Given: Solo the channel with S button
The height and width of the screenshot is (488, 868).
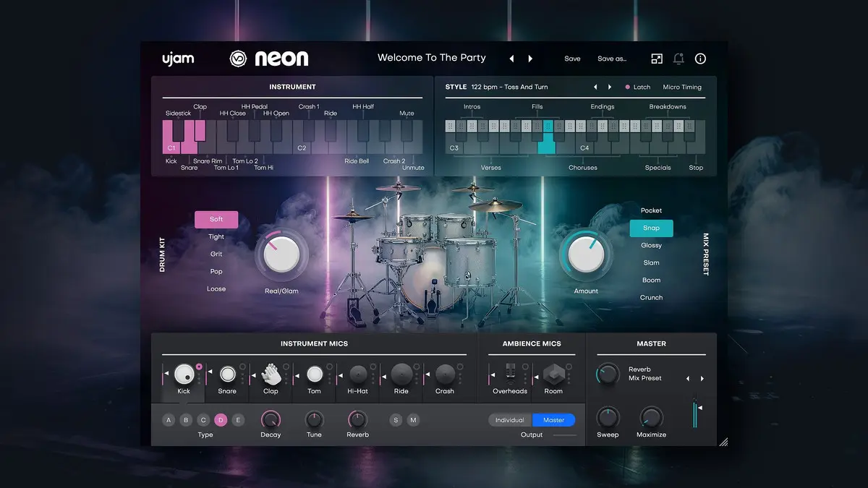Looking at the screenshot, I should [x=396, y=420].
